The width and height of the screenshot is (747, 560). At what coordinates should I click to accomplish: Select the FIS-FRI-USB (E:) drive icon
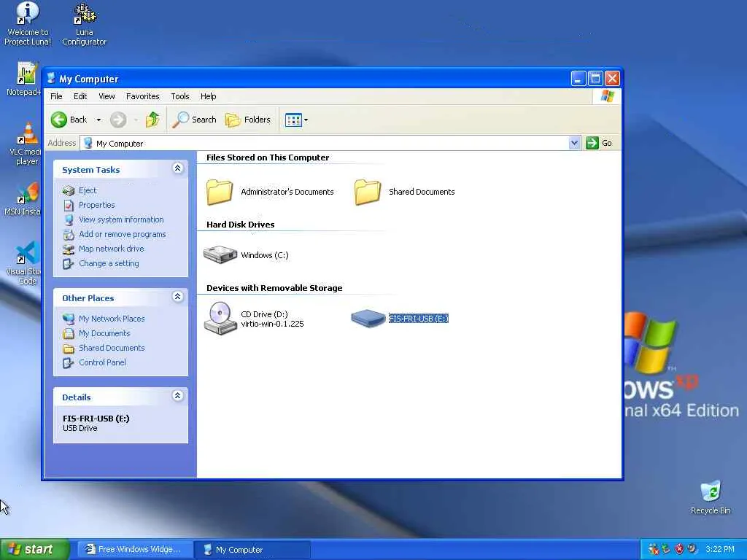(368, 318)
